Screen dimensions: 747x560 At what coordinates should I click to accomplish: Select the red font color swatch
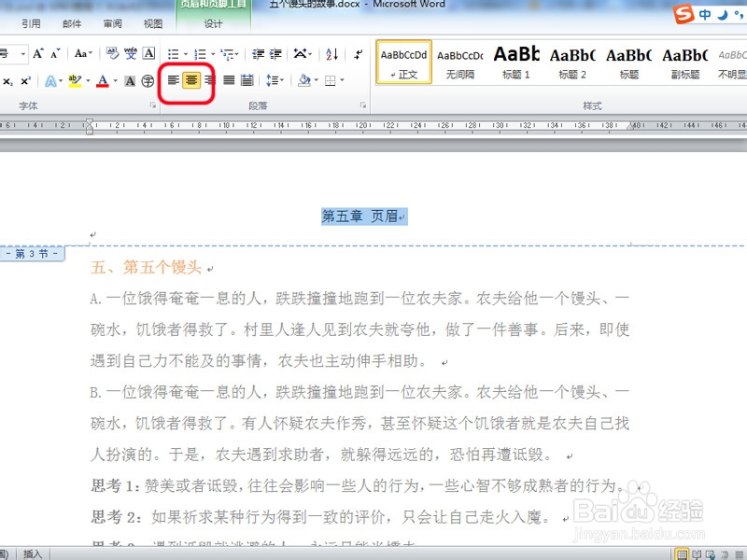tap(103, 86)
